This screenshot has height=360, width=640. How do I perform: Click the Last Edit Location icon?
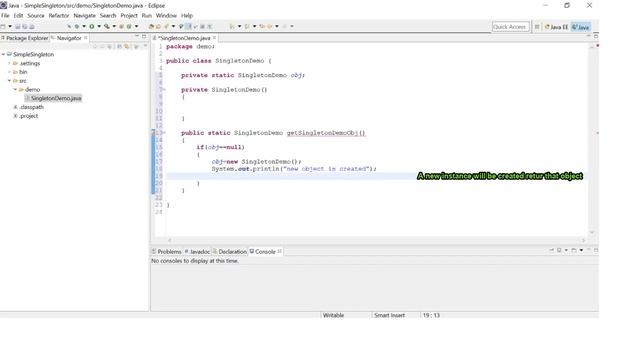[x=262, y=27]
